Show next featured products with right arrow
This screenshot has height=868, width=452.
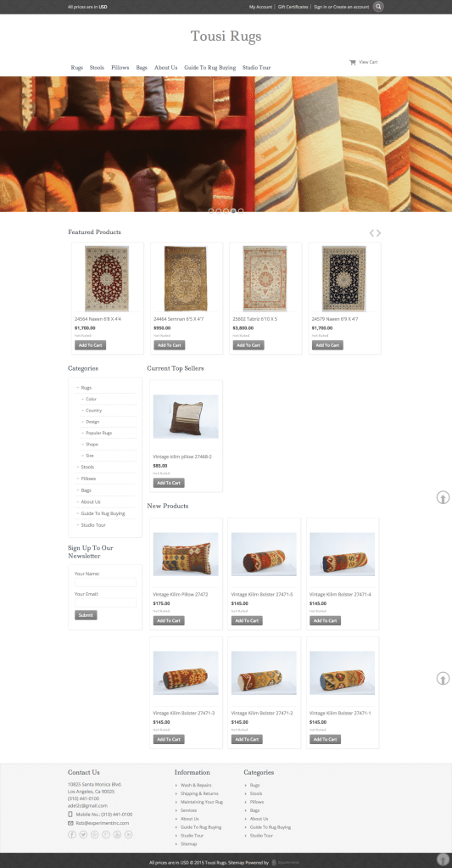click(379, 233)
